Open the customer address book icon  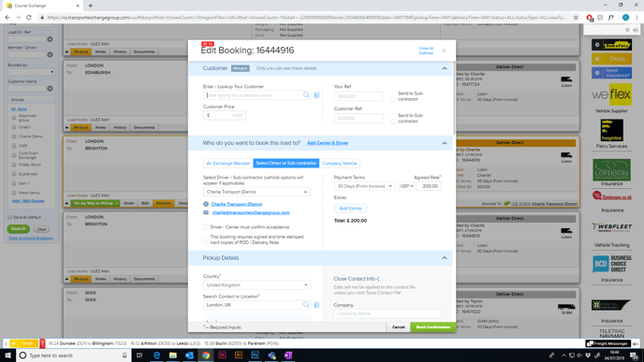point(316,95)
